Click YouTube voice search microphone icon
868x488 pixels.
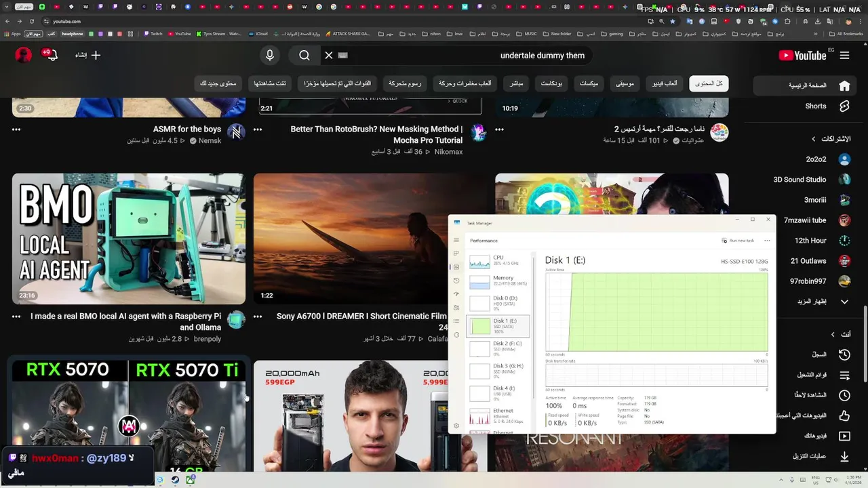[x=270, y=56]
